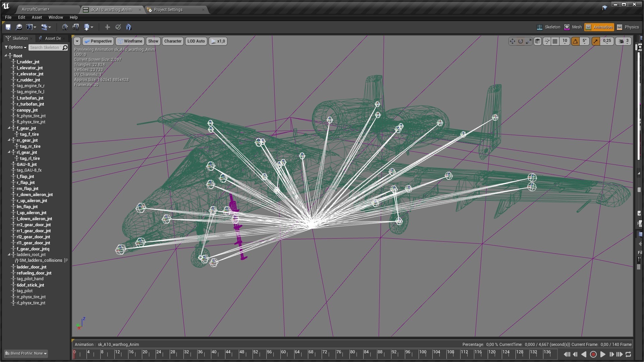
Task: Toggle animation looping
Action: (628, 354)
